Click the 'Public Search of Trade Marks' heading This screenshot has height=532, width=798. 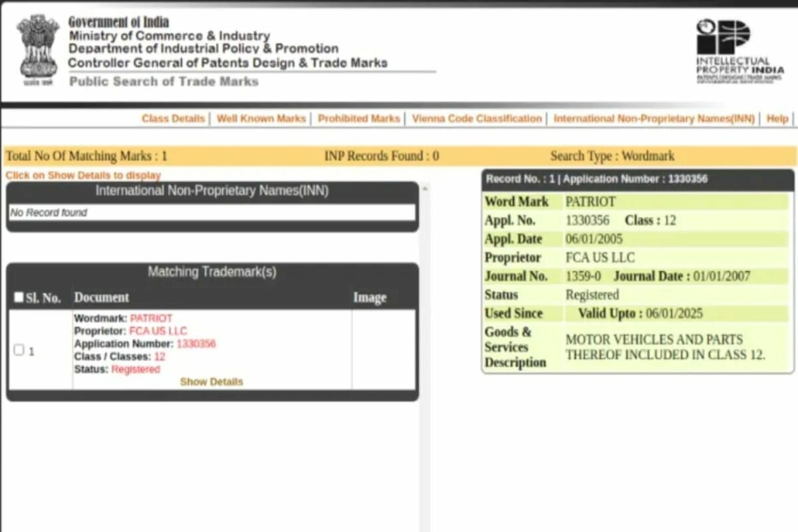tap(164, 81)
